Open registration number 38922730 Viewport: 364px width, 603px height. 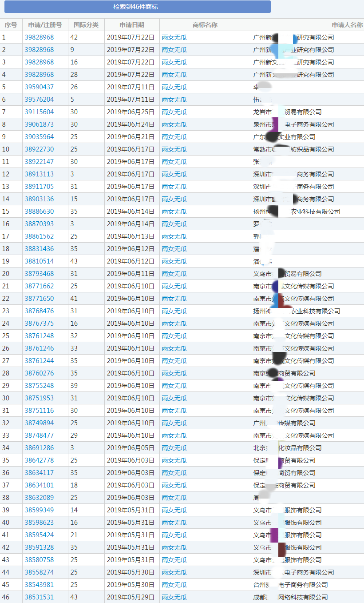pos(39,149)
